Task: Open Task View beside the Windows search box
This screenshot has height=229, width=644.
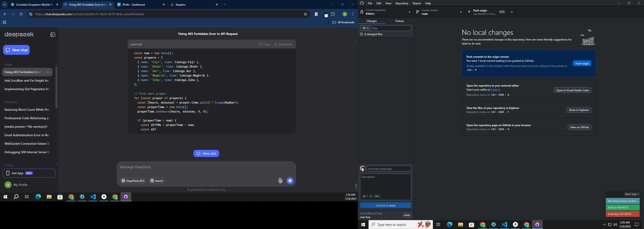Action: coord(438,225)
